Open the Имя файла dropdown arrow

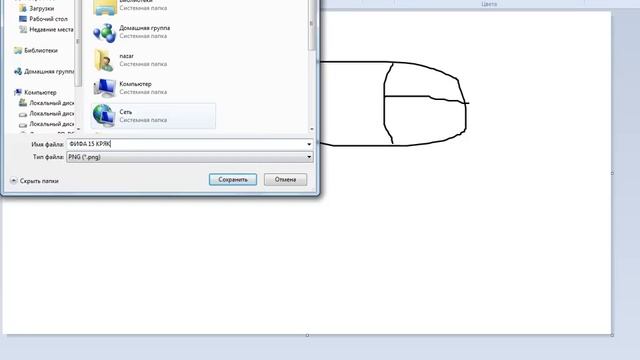coord(309,144)
